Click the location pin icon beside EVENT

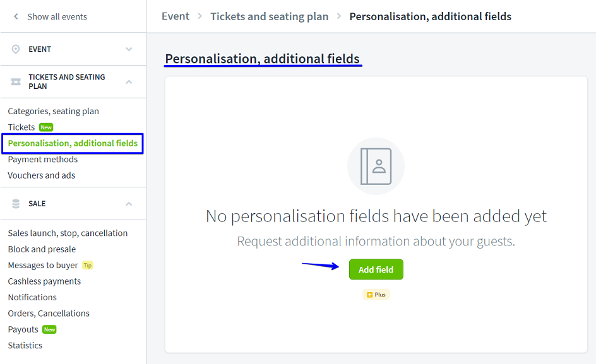pyautogui.click(x=15, y=49)
